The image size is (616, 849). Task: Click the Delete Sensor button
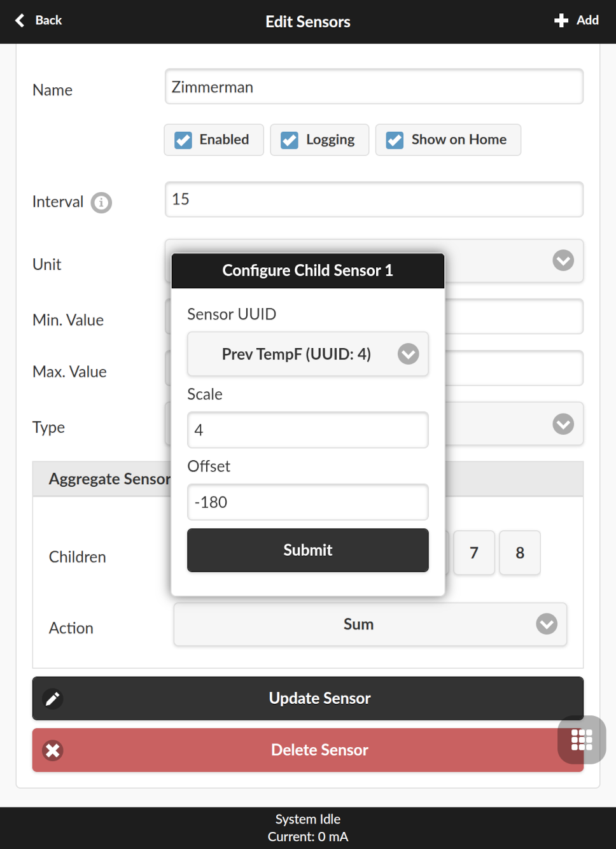[308, 750]
